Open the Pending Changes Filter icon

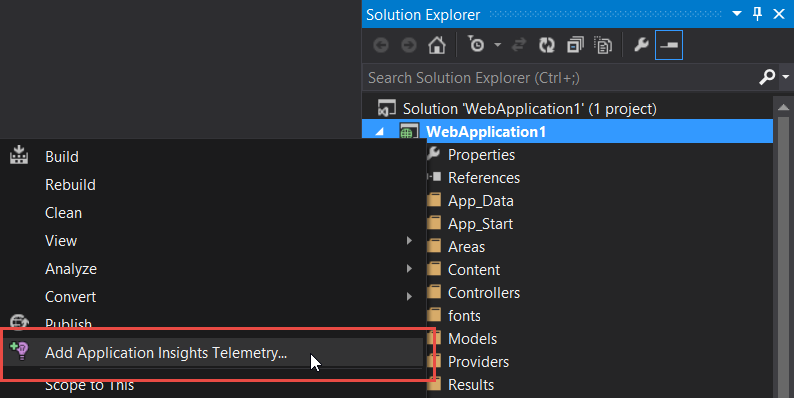pos(476,45)
